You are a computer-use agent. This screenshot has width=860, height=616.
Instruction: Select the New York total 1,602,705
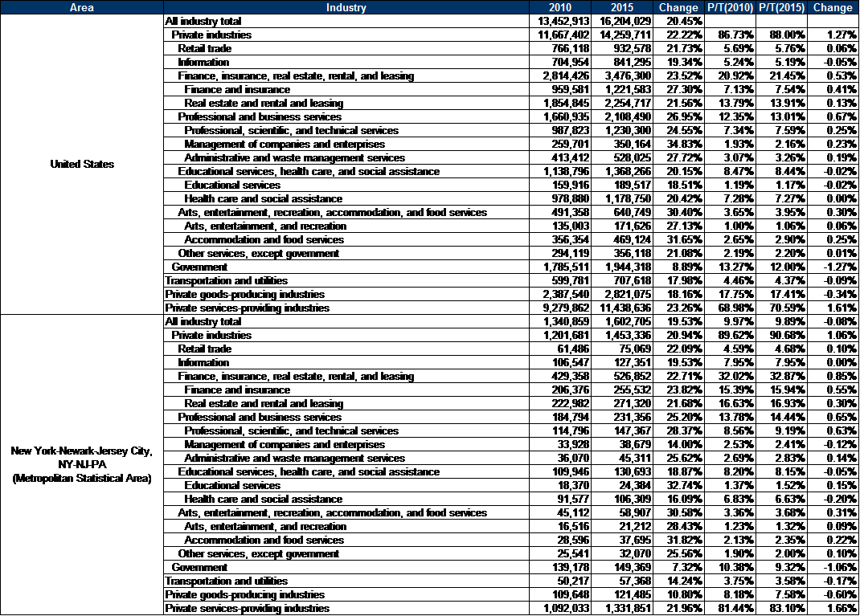click(x=622, y=322)
